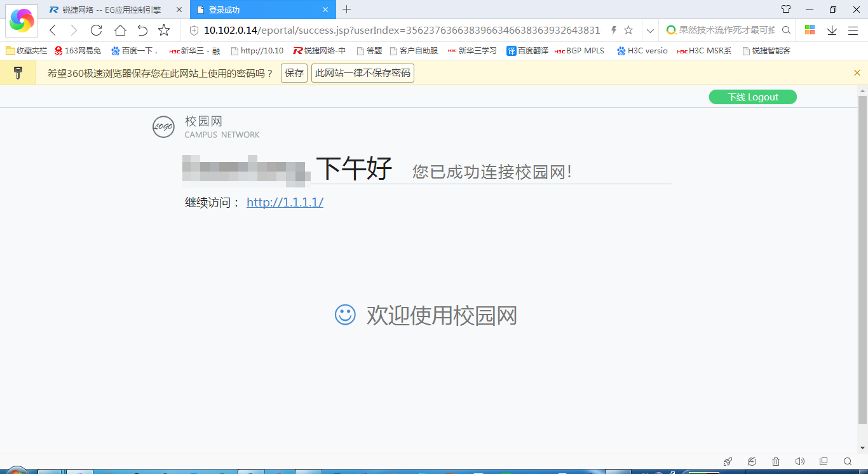
Task: Click the vertical page scrollbar
Action: [862, 254]
